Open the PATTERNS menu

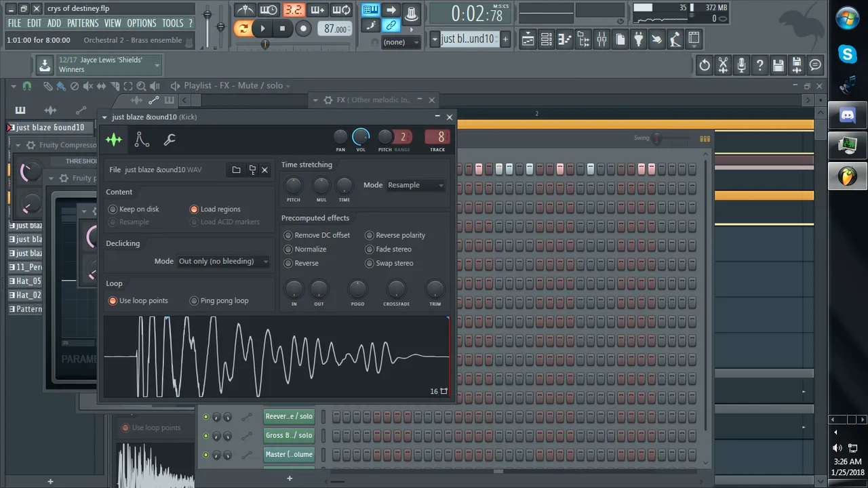[x=83, y=23]
